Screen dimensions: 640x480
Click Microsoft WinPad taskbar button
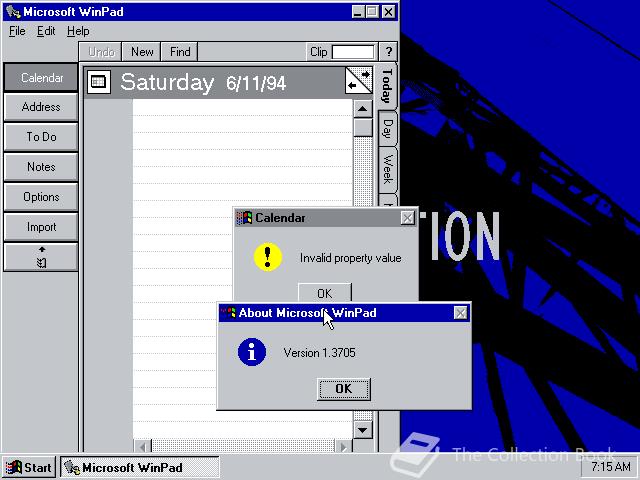click(140, 468)
